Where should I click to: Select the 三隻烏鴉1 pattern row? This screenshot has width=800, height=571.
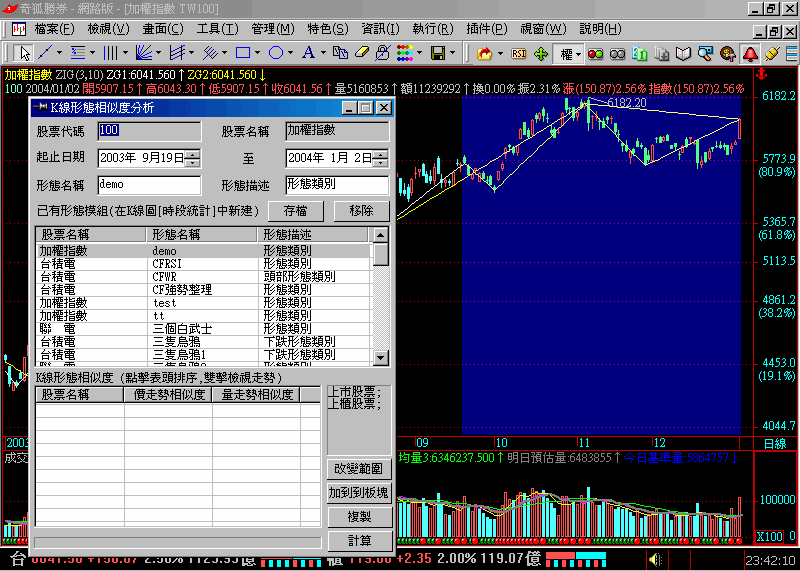pyautogui.click(x=204, y=354)
